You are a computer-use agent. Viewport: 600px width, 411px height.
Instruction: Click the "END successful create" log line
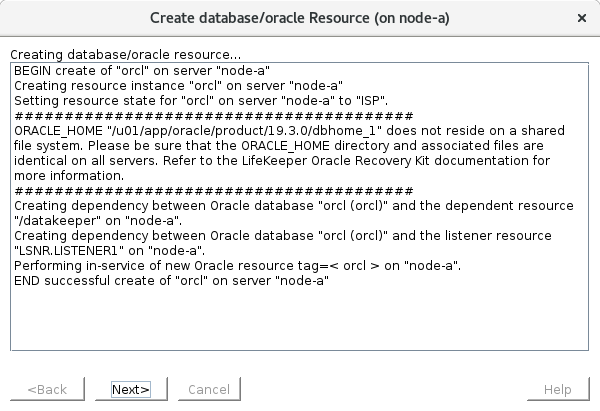(171, 280)
